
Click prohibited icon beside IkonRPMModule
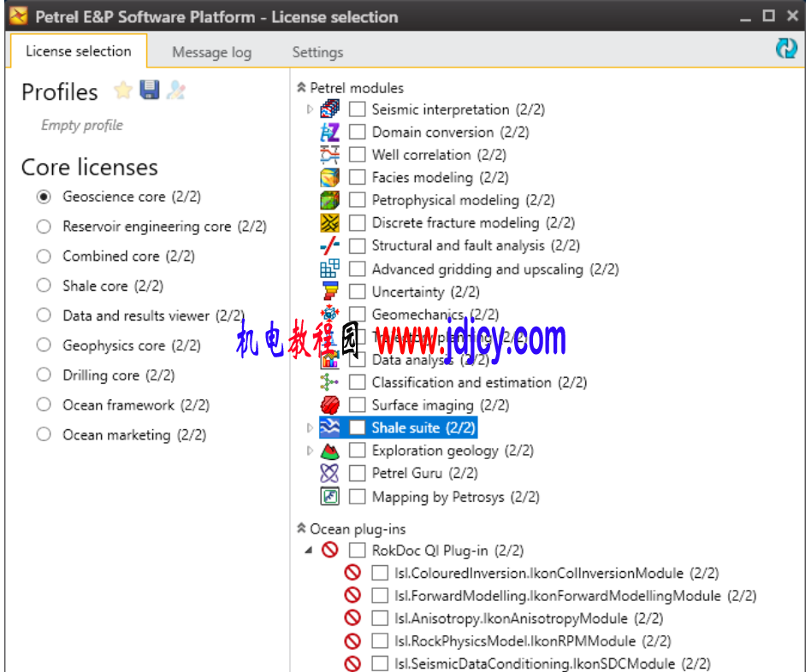tap(352, 641)
